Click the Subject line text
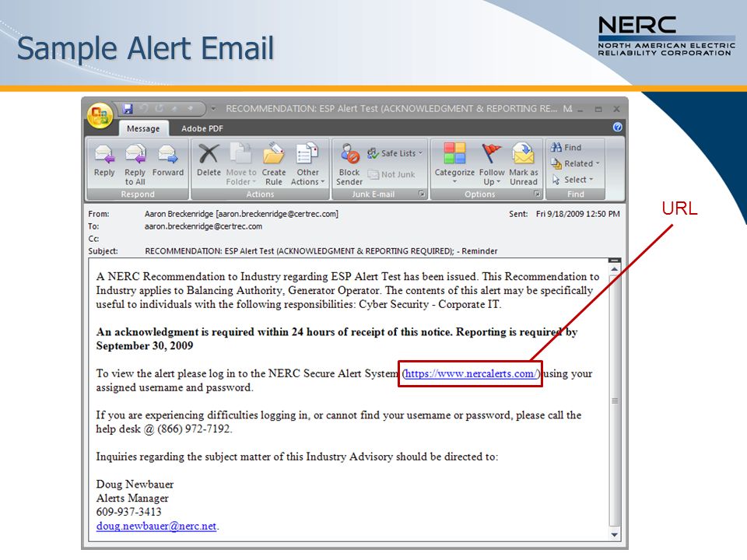 pos(321,251)
